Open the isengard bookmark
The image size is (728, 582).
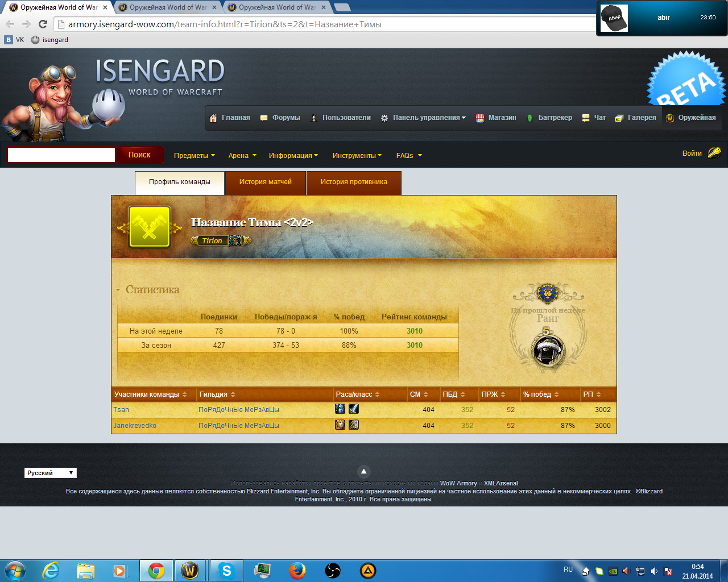coord(49,40)
